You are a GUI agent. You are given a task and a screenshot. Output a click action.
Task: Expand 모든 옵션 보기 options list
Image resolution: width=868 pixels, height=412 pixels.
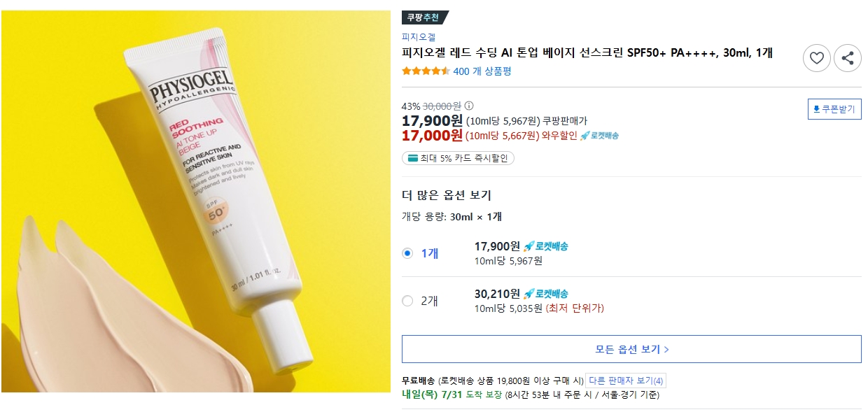click(631, 349)
